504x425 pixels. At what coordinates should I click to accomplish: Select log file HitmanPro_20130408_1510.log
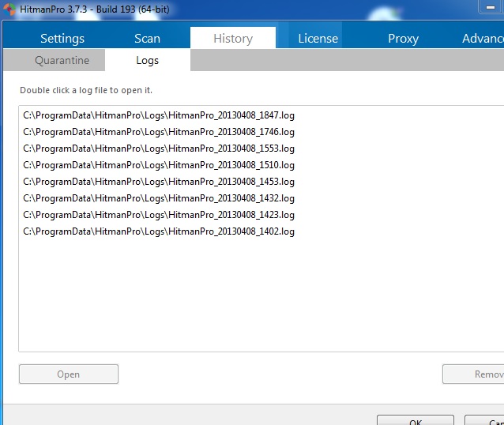tap(159, 165)
